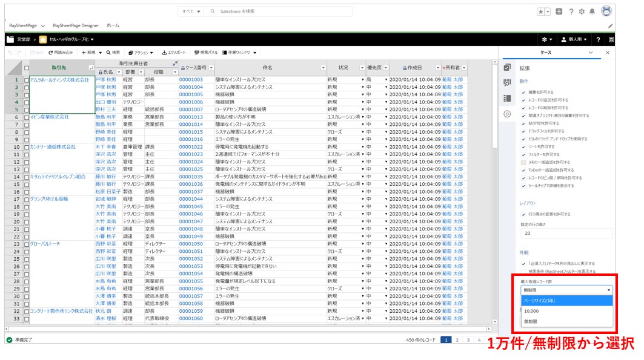Screen dimensions: 644x360
Task: Open アムラホールディングズ株式会社 account link
Action: [59, 80]
